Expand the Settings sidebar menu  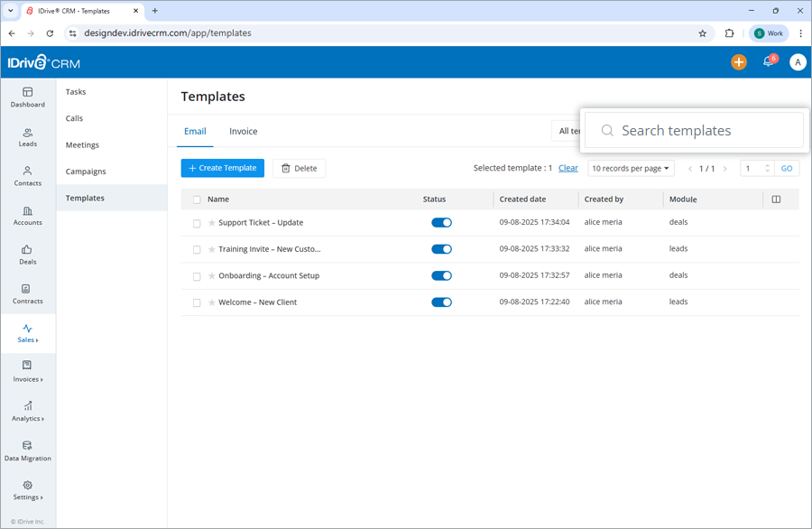[28, 492]
